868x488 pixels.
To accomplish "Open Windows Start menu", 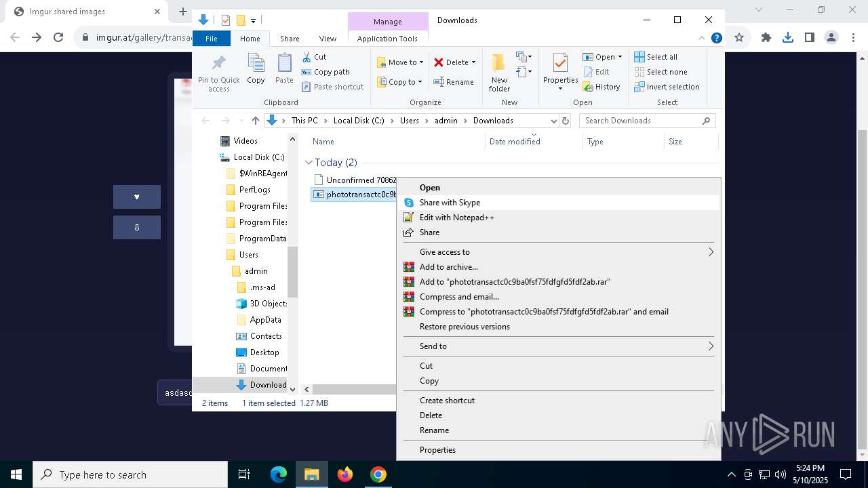I will click(x=16, y=474).
